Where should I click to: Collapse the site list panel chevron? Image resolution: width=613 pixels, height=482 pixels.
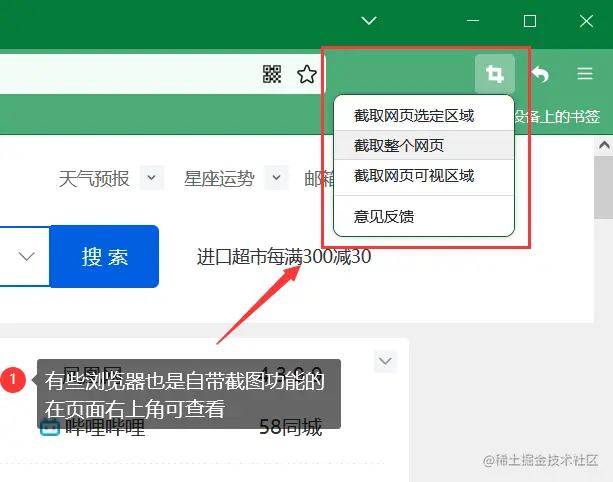[x=385, y=361]
